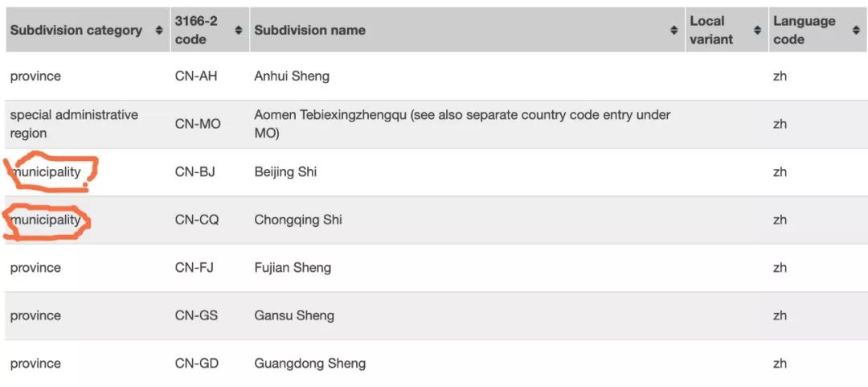
Task: Select the circled municipality for Beijing
Action: 46,172
